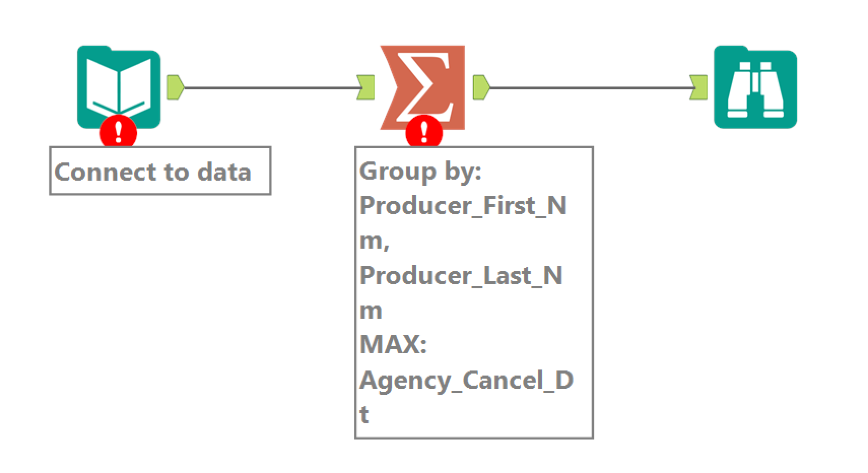Click the Summarize tool's input anchor
This screenshot has height=473, width=868.
pyautogui.click(x=366, y=87)
